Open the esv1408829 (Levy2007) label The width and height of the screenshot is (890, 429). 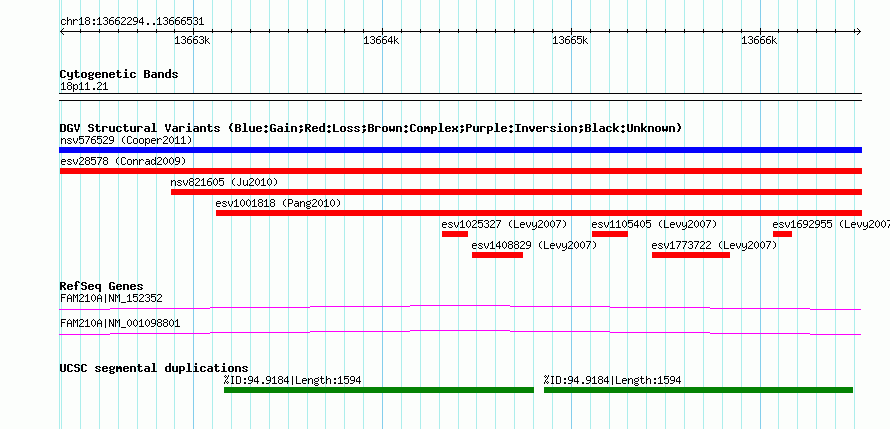(x=534, y=245)
